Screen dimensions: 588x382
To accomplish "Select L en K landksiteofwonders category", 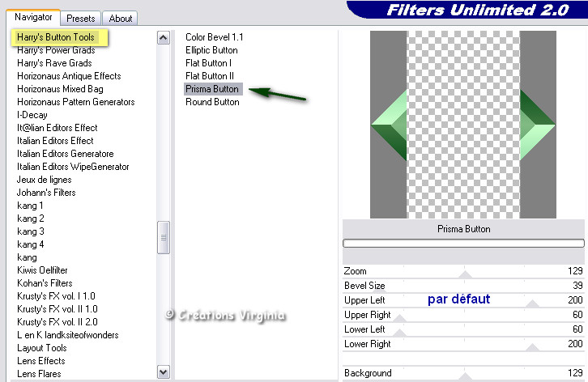I will click(x=68, y=335).
